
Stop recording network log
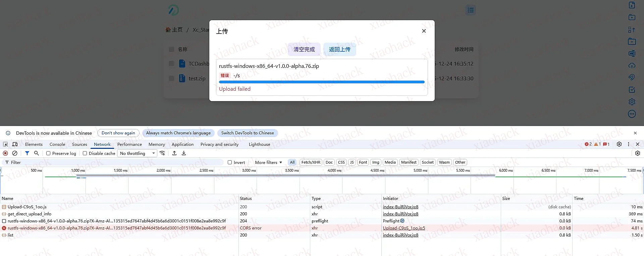[5, 153]
